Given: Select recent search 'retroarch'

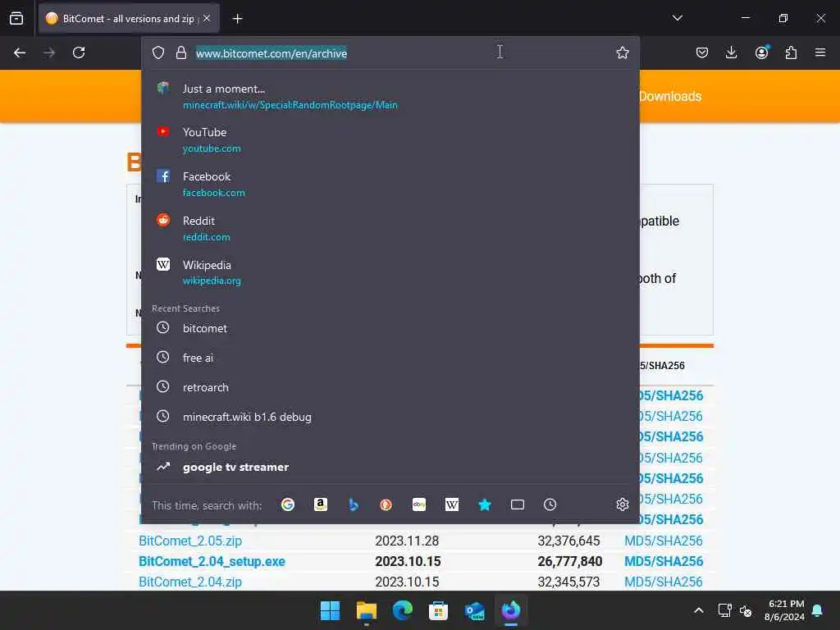Looking at the screenshot, I should coord(390,387).
